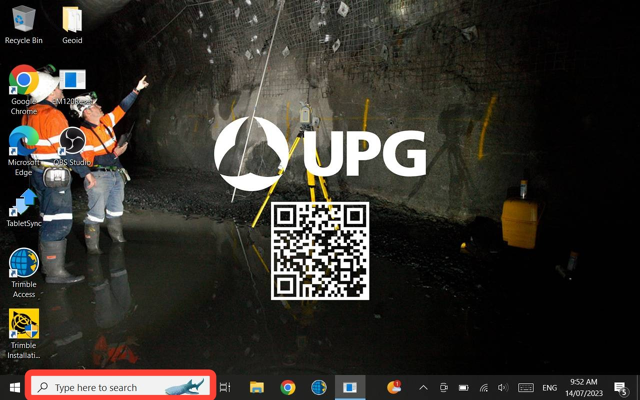Open the volume speaker control
Screen dimensions: 640x400
(503, 387)
